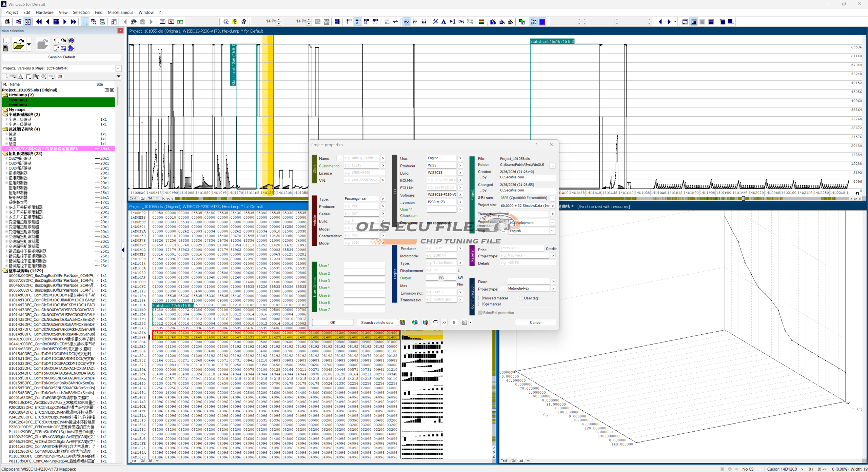Open the Project state 'in development' dropdown
The height and width of the screenshot is (472, 868).
tap(552, 223)
